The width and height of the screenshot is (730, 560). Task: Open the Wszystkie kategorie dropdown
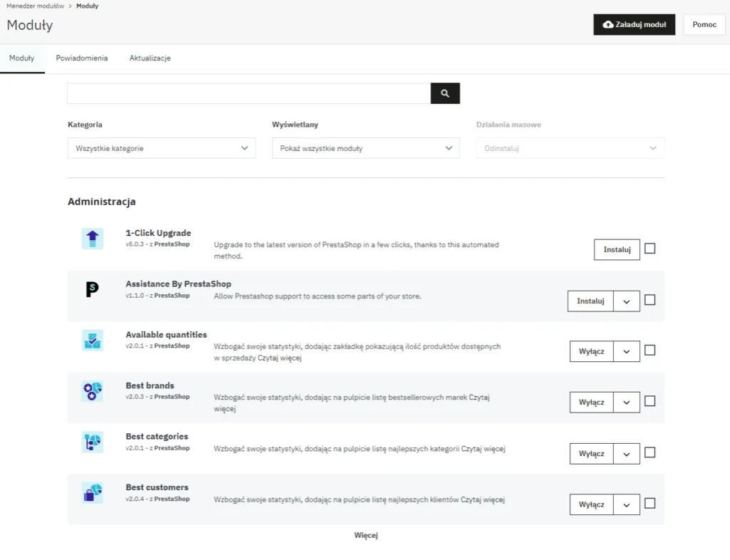click(x=161, y=147)
